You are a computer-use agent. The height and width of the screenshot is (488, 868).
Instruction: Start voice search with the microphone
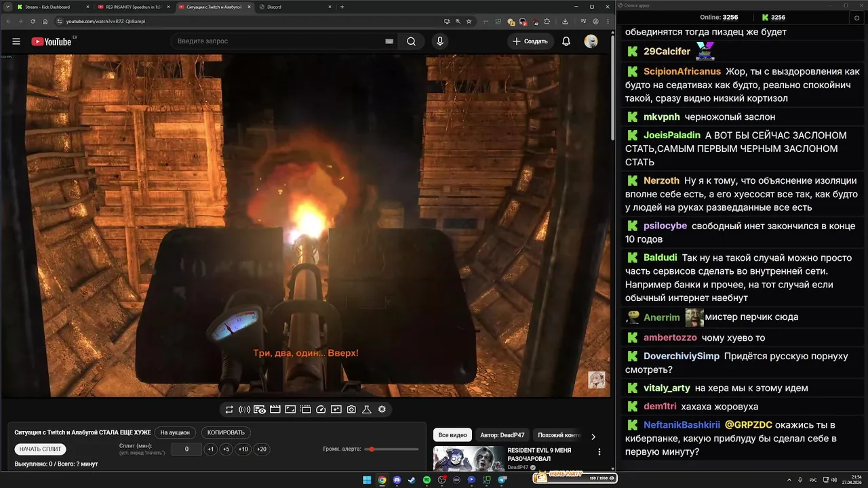[440, 41]
